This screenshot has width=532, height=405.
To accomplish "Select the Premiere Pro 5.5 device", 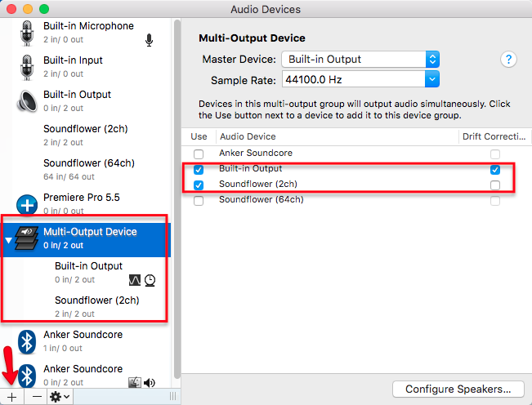I will 86,203.
